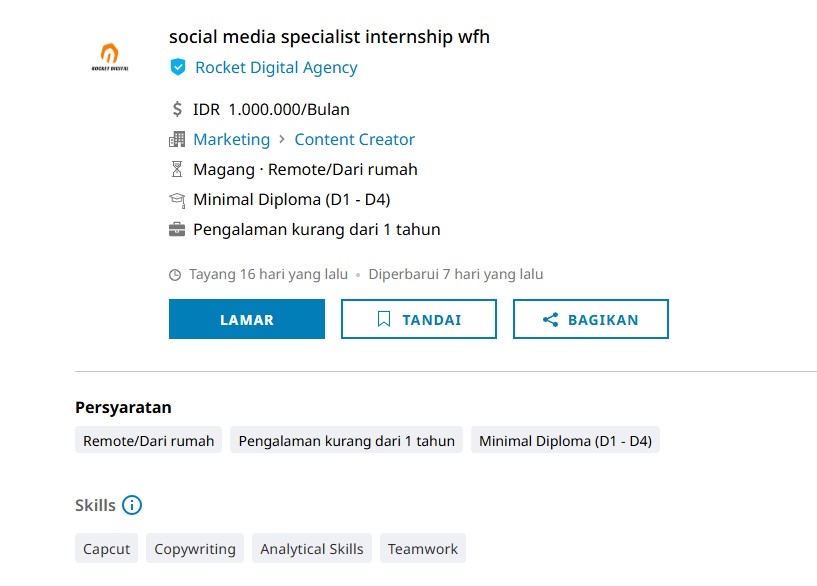817x586 pixels.
Task: Select the Copywriting skill tag
Action: [x=195, y=548]
